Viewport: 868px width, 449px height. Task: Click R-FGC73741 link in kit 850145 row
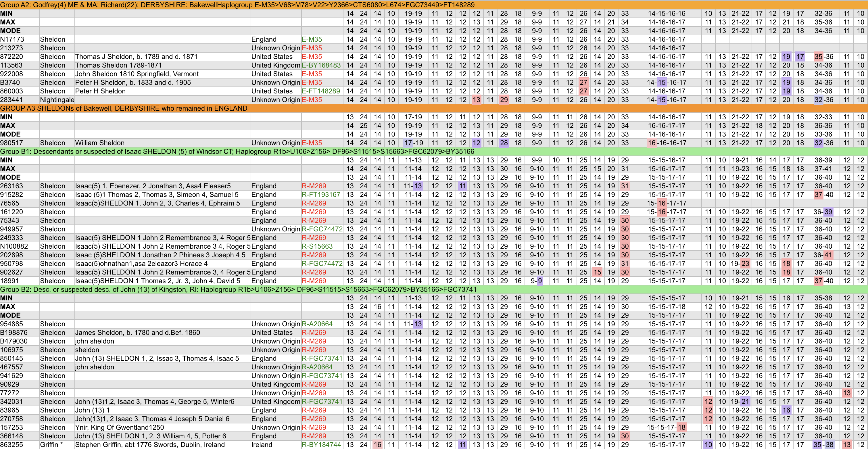[x=322, y=358]
